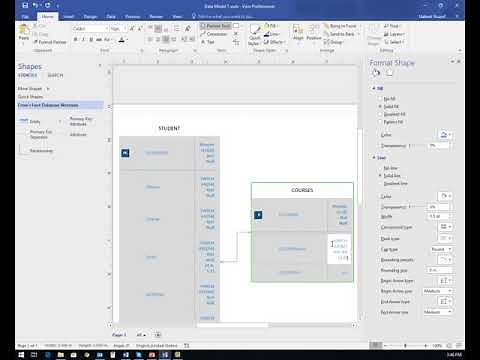Image resolution: width=480 pixels, height=360 pixels.
Task: Click the Undo icon in title bar
Action: pos(36,6)
